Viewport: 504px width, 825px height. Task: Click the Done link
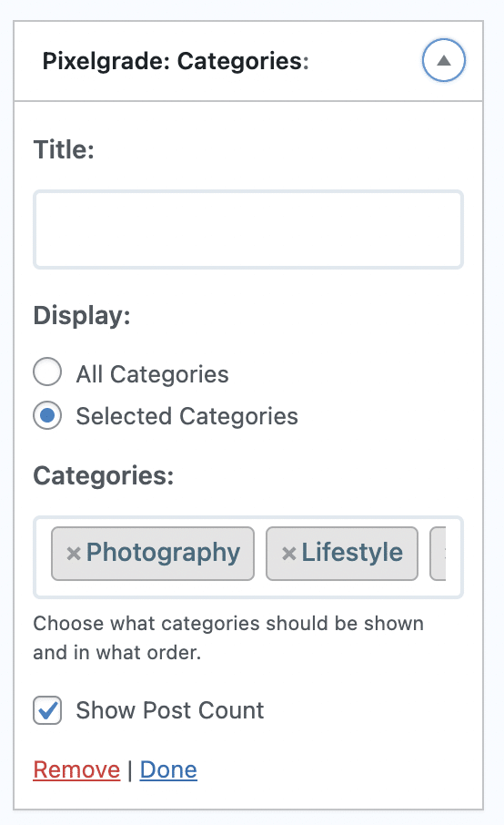point(168,769)
